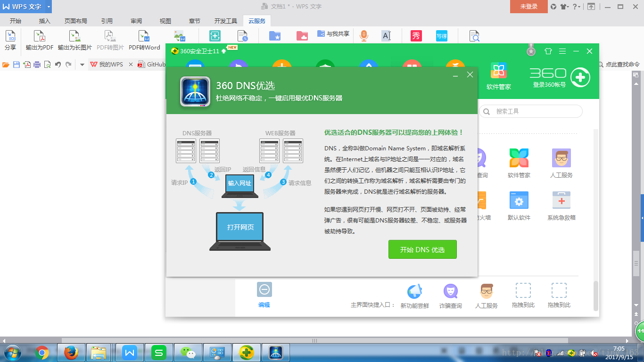Close the 我的WPS document tab
Screen dimensions: 644x362
[131, 65]
